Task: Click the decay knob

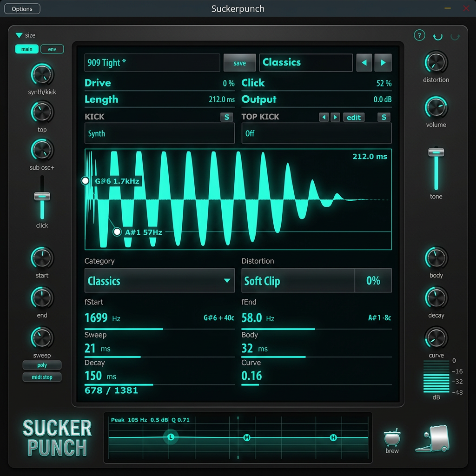Action: point(436,298)
